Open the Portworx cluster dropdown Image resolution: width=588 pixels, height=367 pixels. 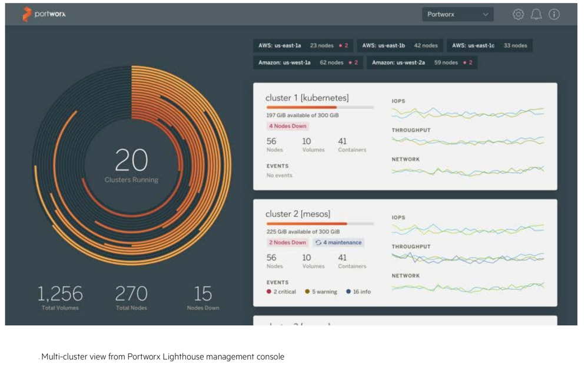(457, 14)
